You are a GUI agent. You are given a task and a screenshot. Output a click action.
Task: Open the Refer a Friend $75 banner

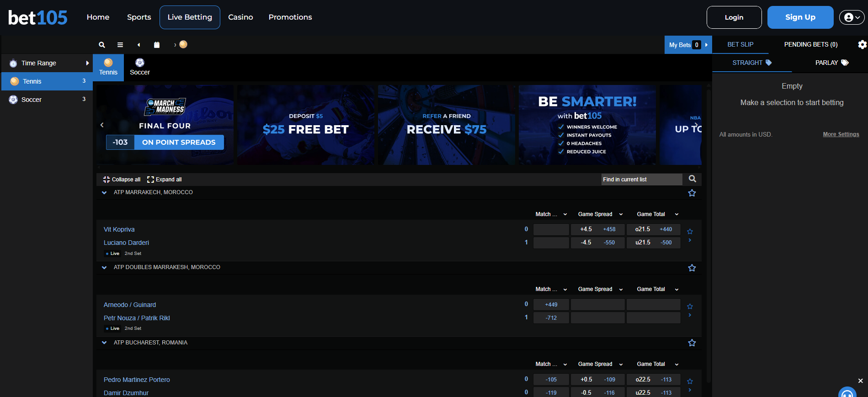[447, 125]
